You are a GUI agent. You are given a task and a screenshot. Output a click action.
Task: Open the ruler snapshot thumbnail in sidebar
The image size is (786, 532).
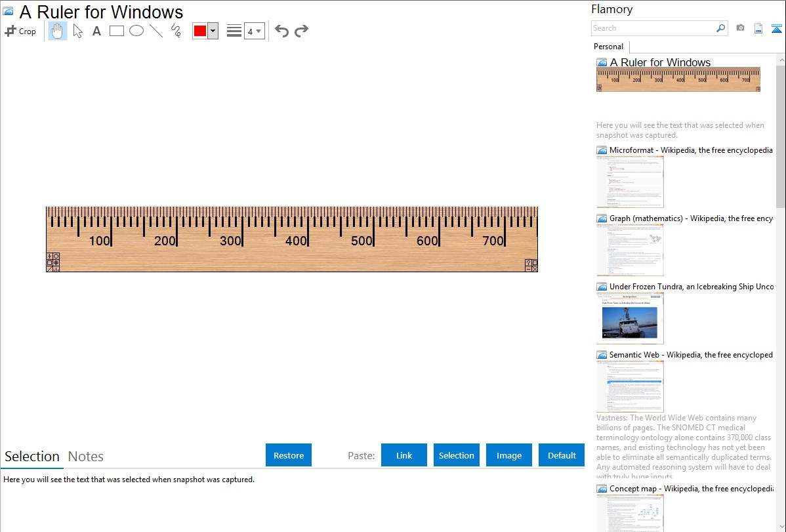[x=678, y=80]
